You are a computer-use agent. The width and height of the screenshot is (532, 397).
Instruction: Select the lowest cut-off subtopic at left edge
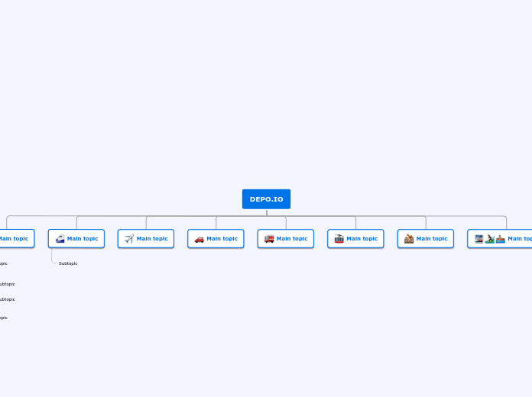point(3,318)
